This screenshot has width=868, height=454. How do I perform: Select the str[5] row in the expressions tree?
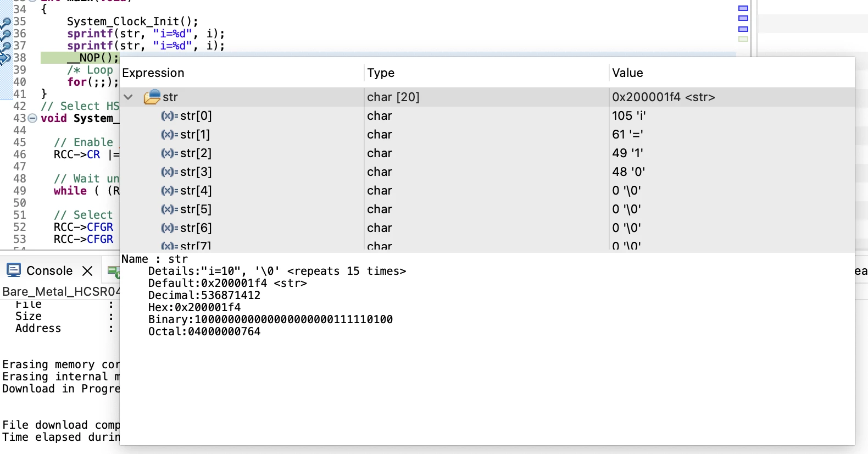coord(487,209)
